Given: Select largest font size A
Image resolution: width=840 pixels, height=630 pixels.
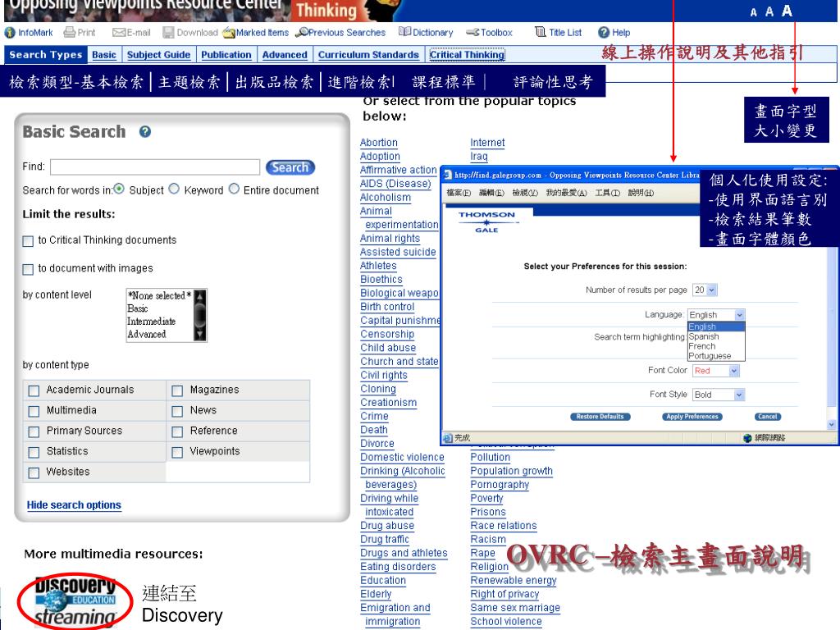Looking at the screenshot, I should coord(787,11).
